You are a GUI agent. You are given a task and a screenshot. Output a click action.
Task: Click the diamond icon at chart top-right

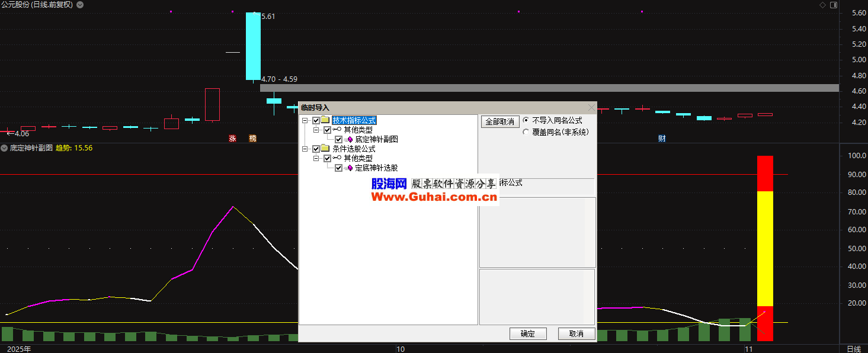pyautogui.click(x=822, y=5)
